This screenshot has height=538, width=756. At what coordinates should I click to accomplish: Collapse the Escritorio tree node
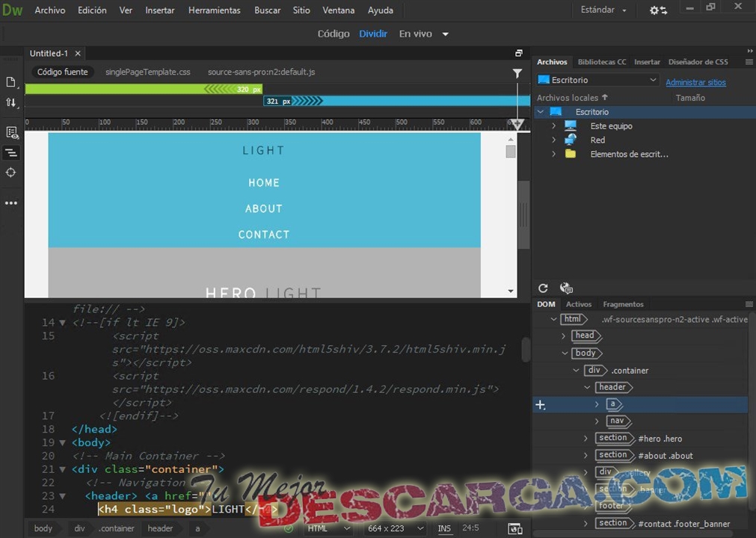click(x=541, y=112)
